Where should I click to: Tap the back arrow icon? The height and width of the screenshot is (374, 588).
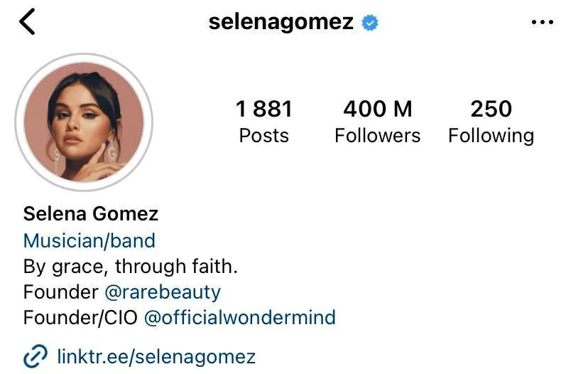point(27,22)
